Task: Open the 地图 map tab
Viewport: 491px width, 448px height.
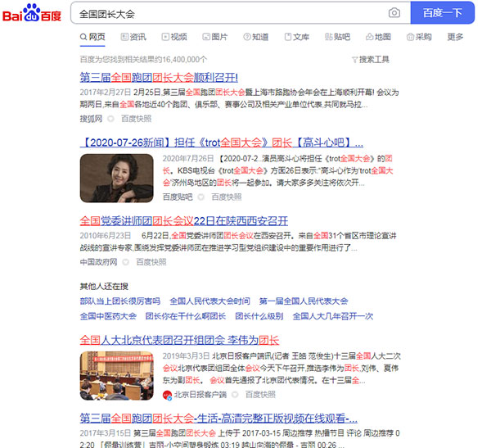Action: pyautogui.click(x=378, y=37)
